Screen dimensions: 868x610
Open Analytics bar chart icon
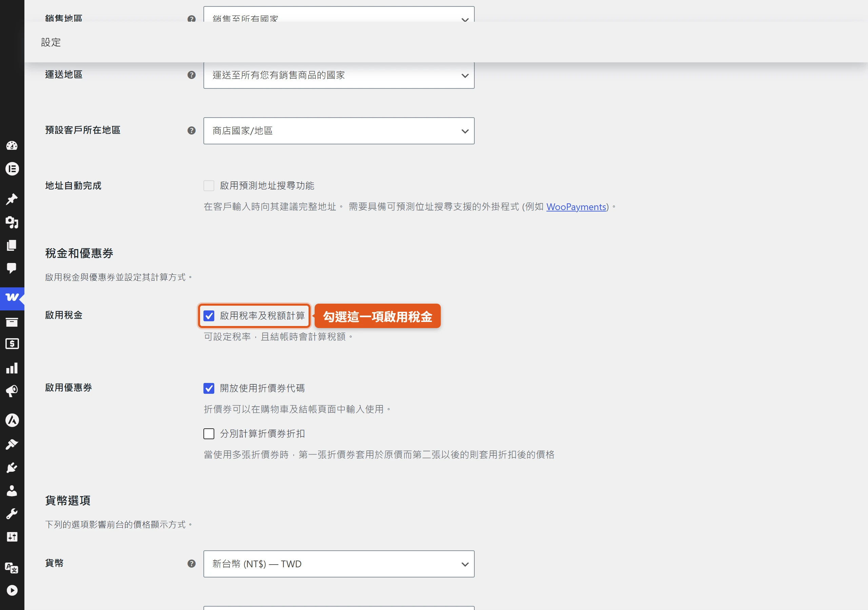(12, 368)
